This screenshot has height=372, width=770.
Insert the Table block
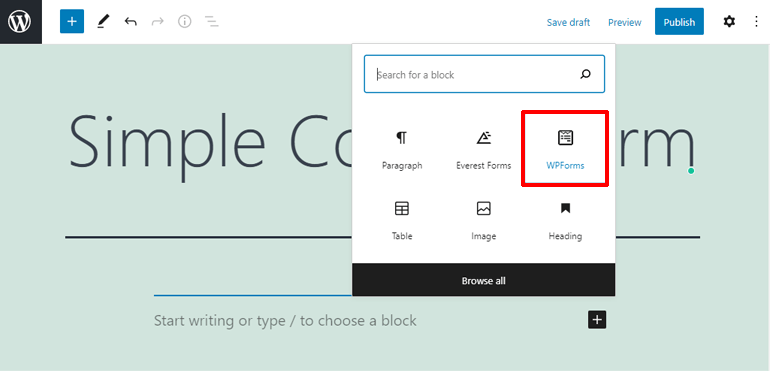(402, 220)
